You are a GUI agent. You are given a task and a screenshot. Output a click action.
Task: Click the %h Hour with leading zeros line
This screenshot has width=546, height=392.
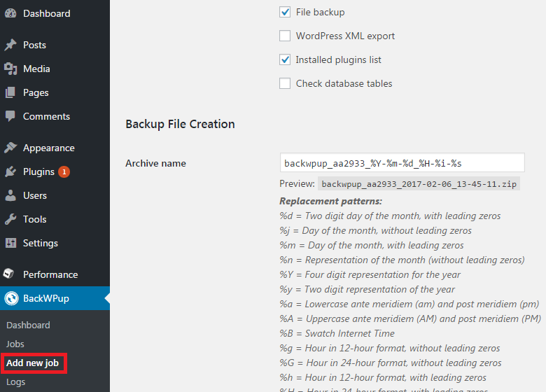(383, 377)
